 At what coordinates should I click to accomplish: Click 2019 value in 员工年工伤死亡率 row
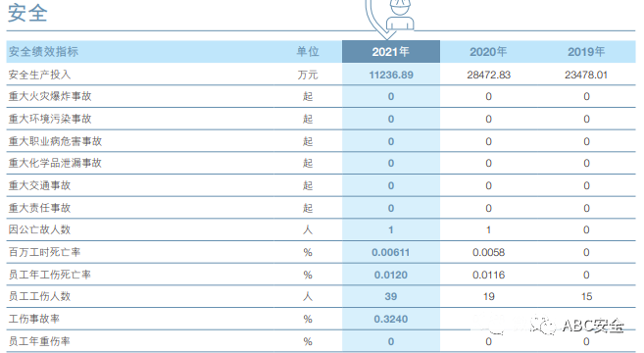[586, 275]
